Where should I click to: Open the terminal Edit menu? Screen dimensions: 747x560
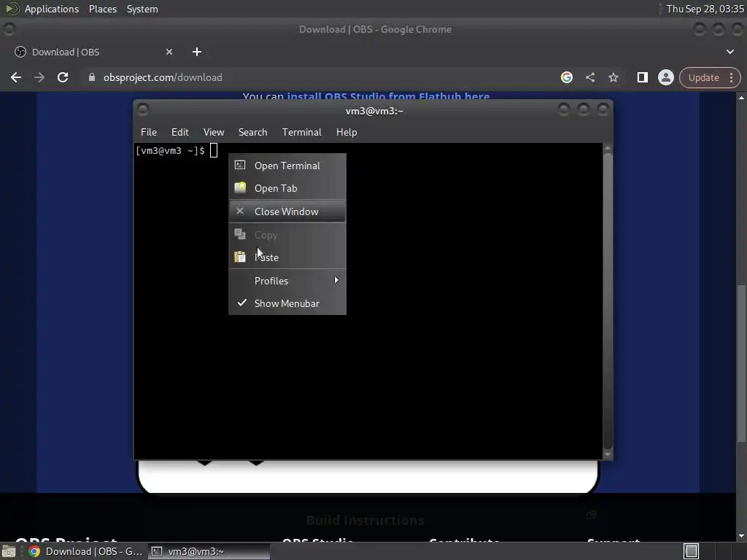click(179, 133)
